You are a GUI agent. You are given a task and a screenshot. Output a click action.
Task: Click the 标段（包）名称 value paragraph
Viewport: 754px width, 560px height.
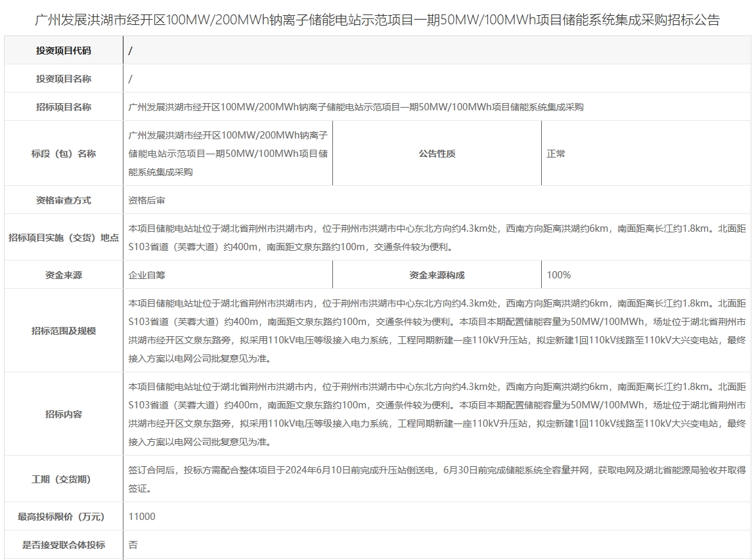point(228,154)
